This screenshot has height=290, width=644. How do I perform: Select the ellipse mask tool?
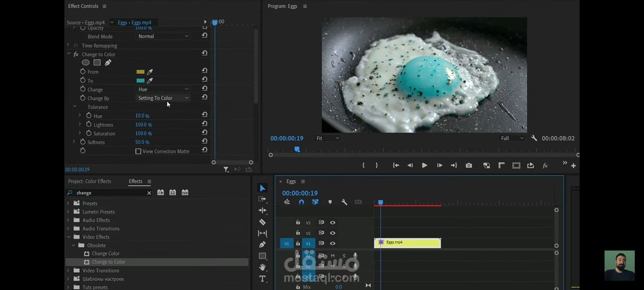[x=86, y=62]
